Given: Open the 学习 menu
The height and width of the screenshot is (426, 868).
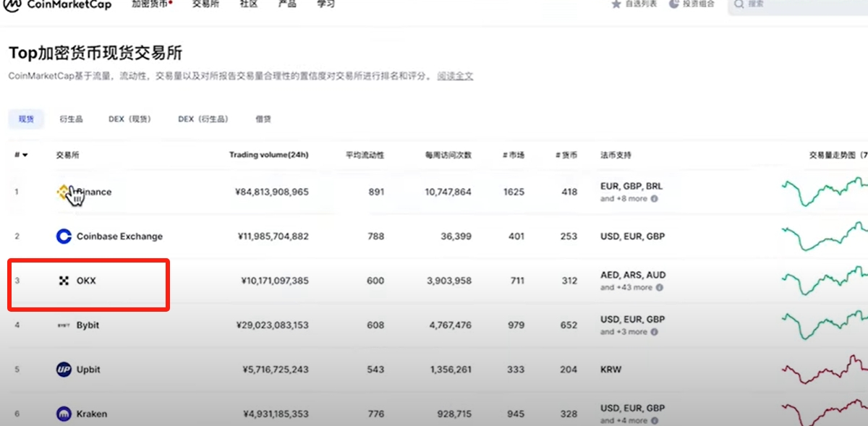Looking at the screenshot, I should [326, 4].
